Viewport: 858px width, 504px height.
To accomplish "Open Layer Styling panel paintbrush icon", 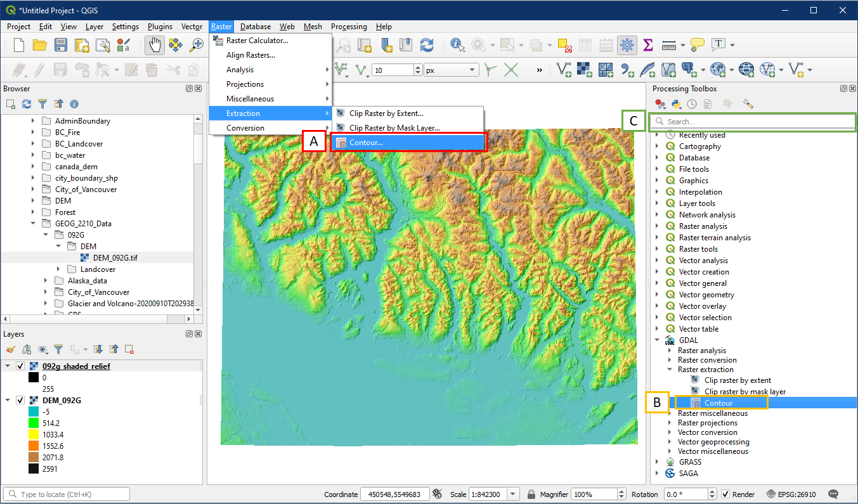I will 11,349.
